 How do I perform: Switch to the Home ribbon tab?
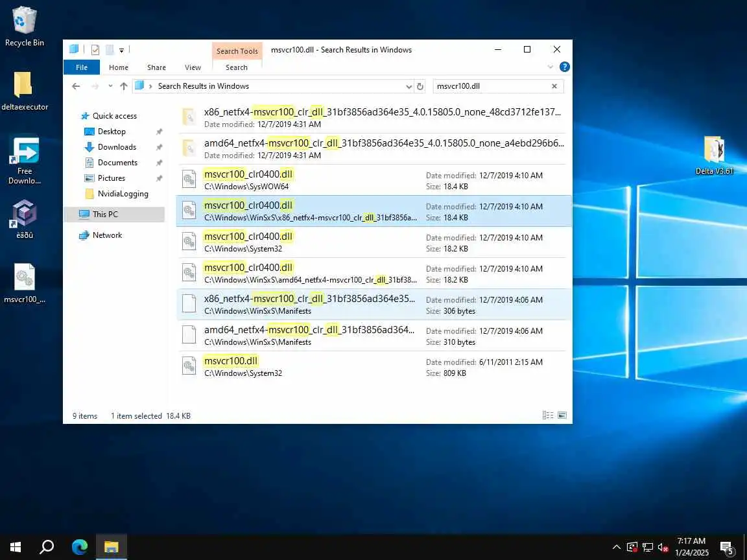pos(118,67)
